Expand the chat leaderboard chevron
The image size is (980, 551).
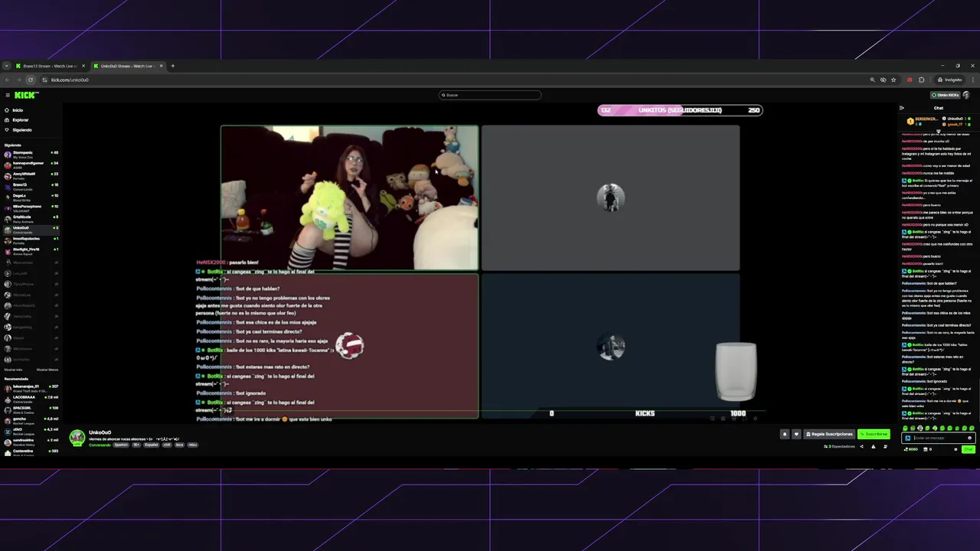938,130
